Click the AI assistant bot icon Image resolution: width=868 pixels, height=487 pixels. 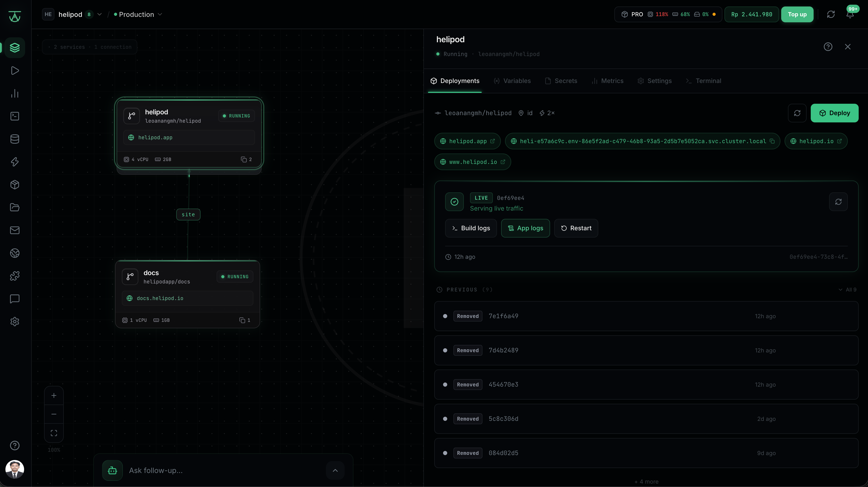click(x=112, y=470)
